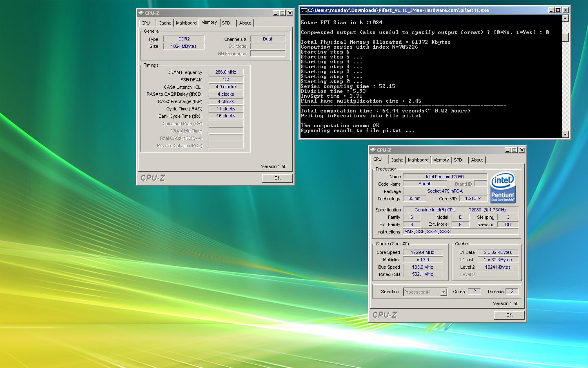Click CPU-Z title icon in memory window

point(141,13)
